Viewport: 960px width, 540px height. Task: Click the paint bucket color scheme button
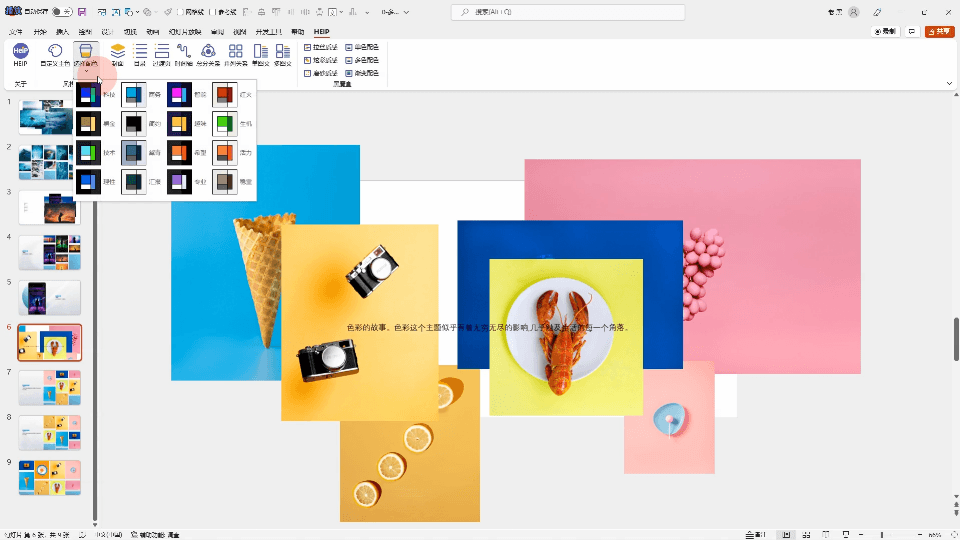pos(86,51)
